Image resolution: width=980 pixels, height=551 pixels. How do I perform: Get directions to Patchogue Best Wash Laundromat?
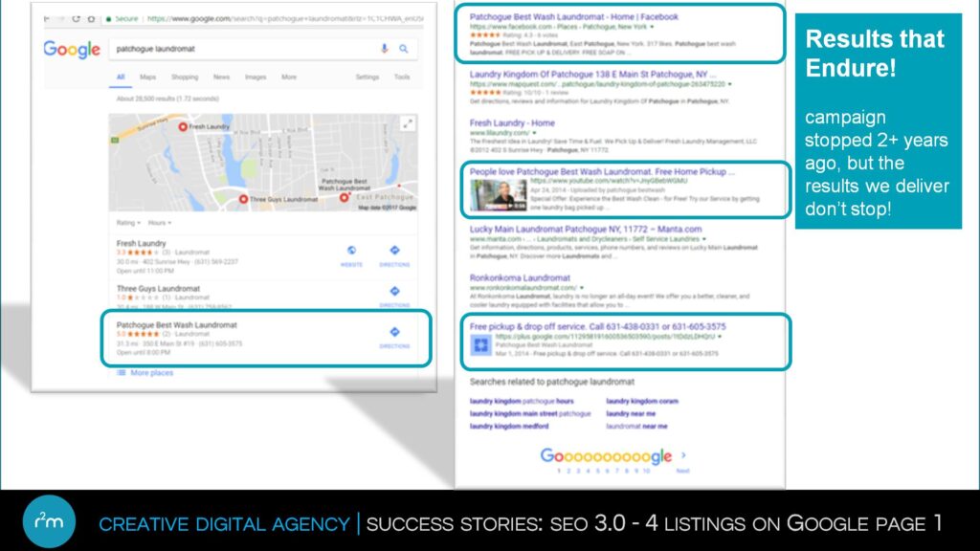394,332
